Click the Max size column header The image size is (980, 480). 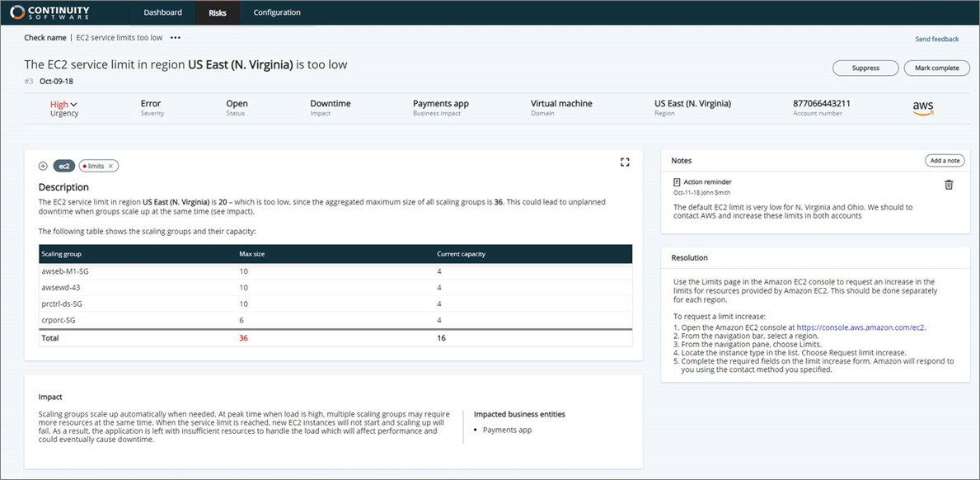click(251, 254)
